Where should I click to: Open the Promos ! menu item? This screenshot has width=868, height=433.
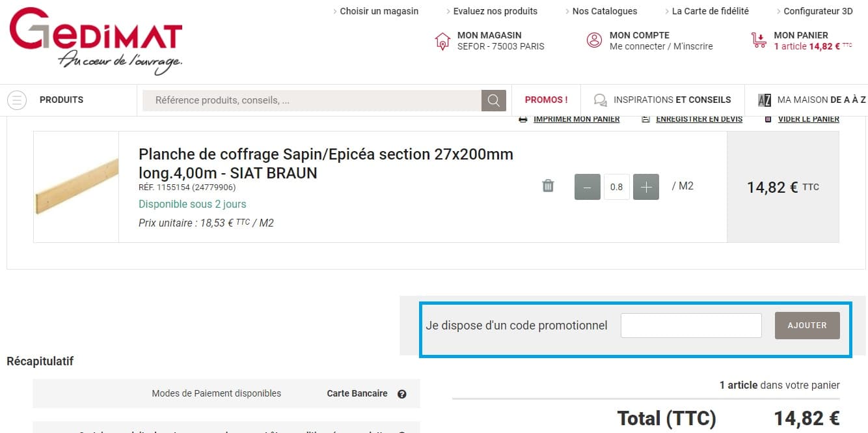click(x=546, y=100)
